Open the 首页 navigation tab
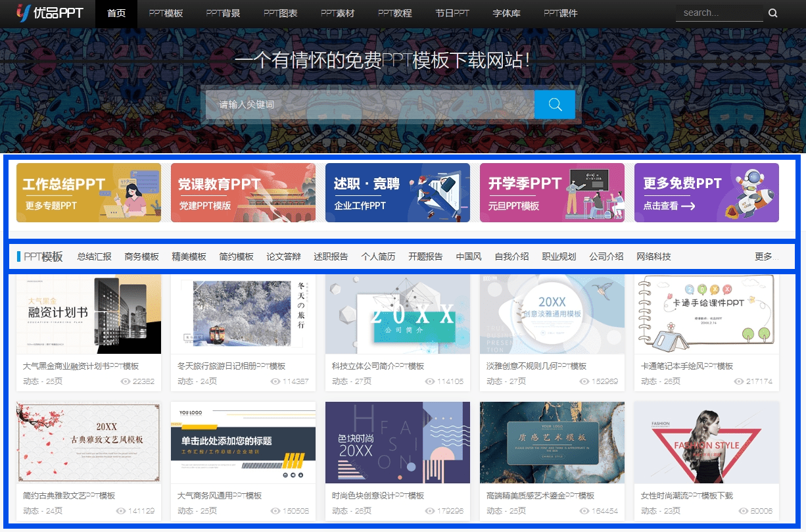This screenshot has height=532, width=806. coord(116,13)
